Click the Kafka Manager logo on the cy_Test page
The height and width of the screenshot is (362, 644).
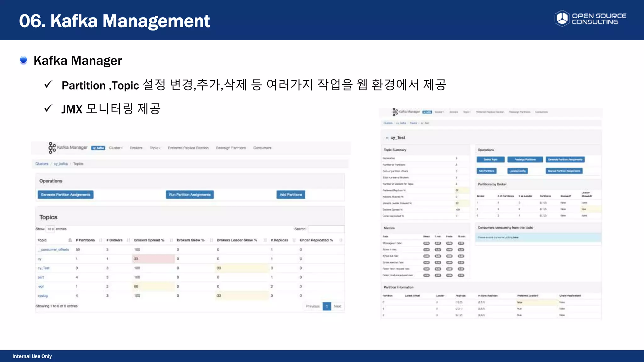point(395,112)
